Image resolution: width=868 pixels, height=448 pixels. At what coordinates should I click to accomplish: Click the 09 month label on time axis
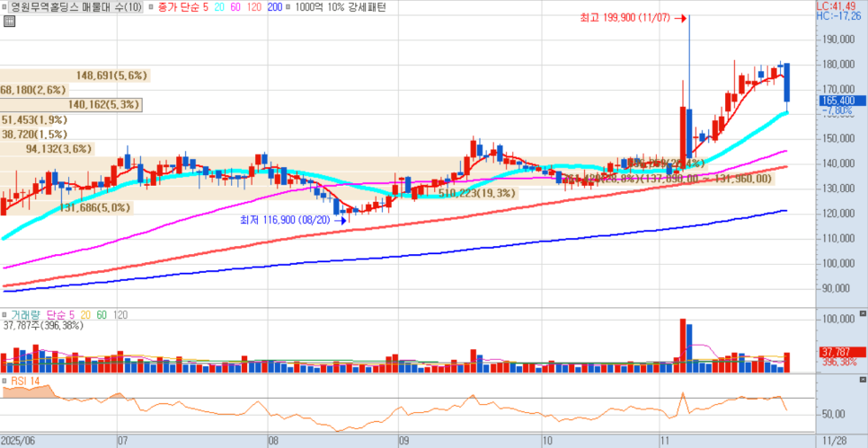(404, 441)
